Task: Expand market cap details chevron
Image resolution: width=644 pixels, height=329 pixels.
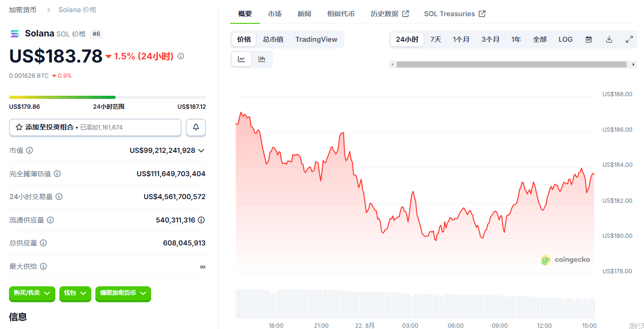Action: [201, 151]
